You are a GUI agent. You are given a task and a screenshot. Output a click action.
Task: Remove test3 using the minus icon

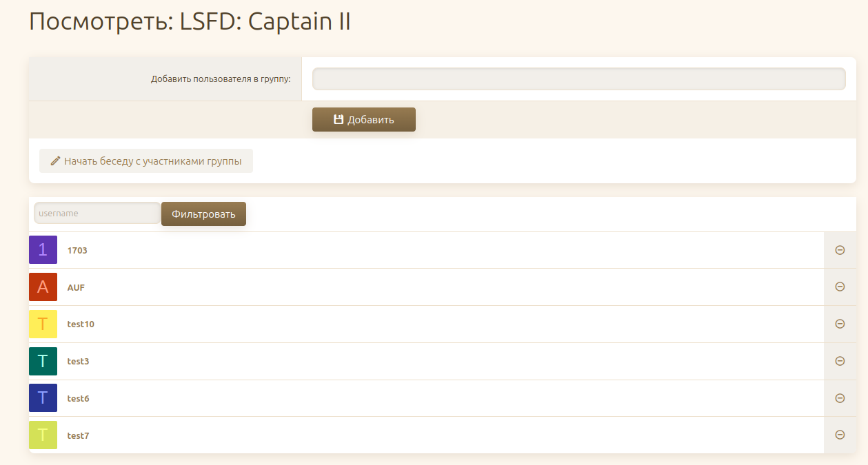(840, 361)
